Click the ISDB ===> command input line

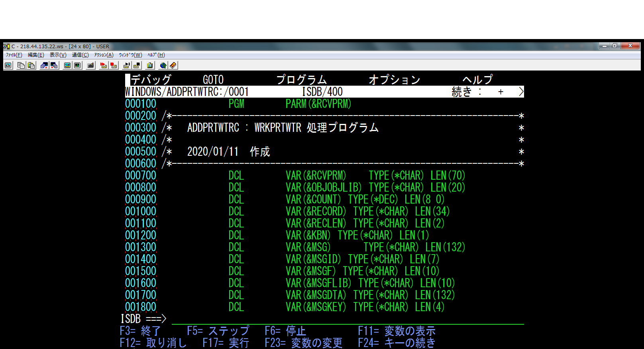(347, 319)
